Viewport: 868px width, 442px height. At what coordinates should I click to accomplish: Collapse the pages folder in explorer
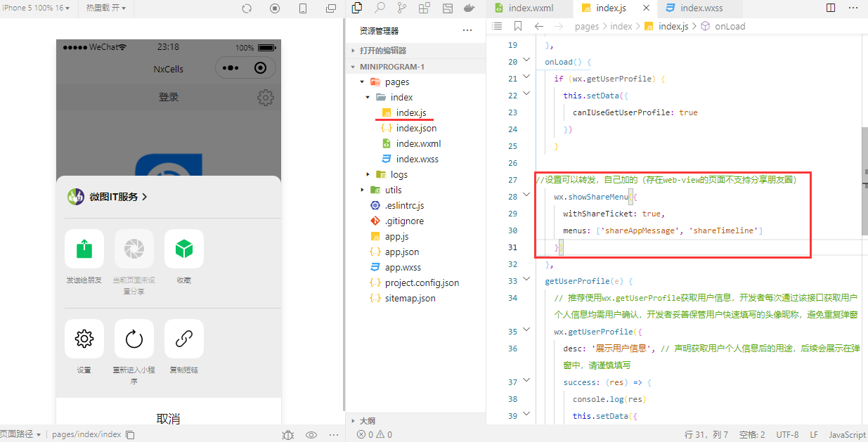tap(362, 82)
